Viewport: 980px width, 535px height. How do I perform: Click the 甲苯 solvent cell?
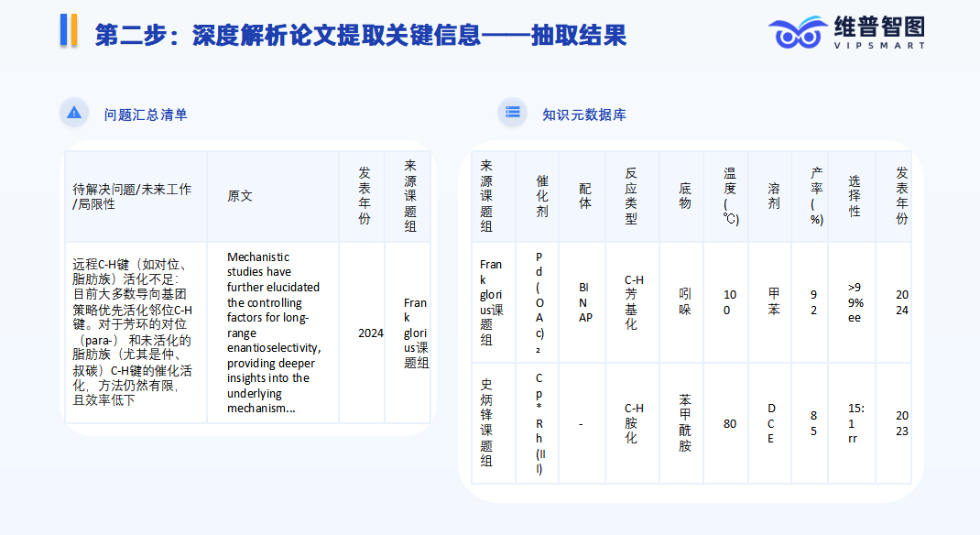point(770,302)
